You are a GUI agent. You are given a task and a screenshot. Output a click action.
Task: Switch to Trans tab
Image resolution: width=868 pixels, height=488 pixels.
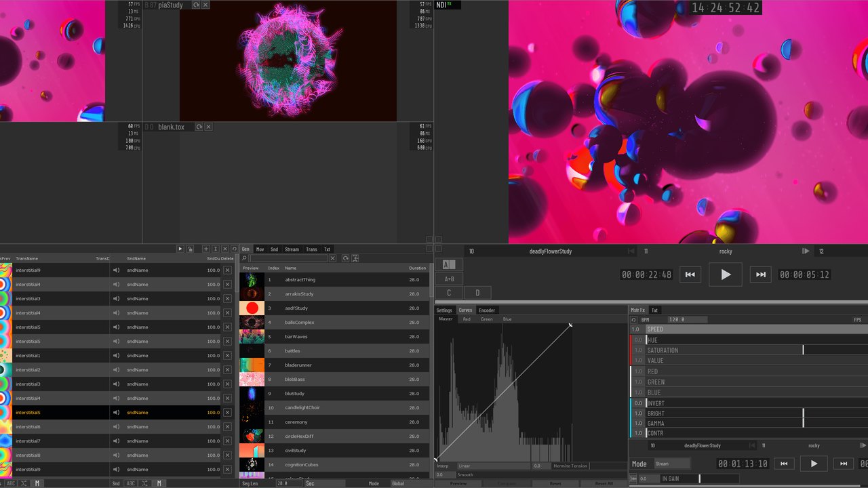311,249
